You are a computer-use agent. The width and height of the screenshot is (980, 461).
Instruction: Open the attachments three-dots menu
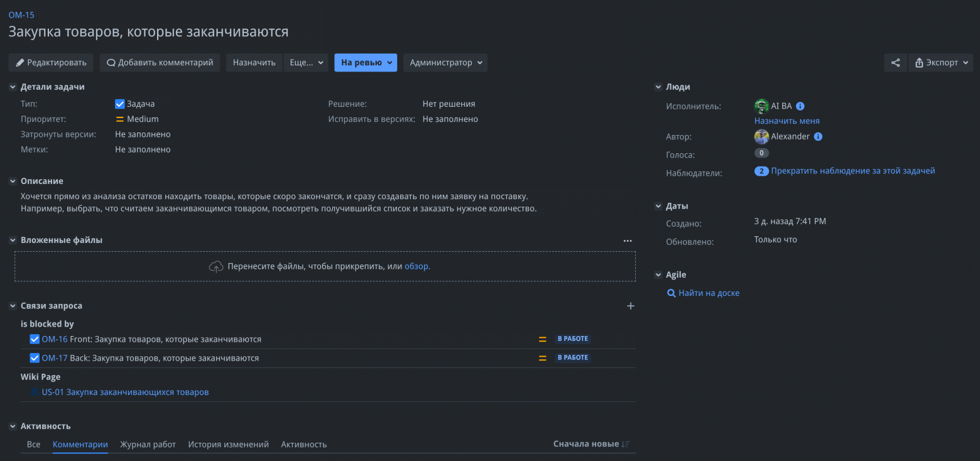pos(628,241)
